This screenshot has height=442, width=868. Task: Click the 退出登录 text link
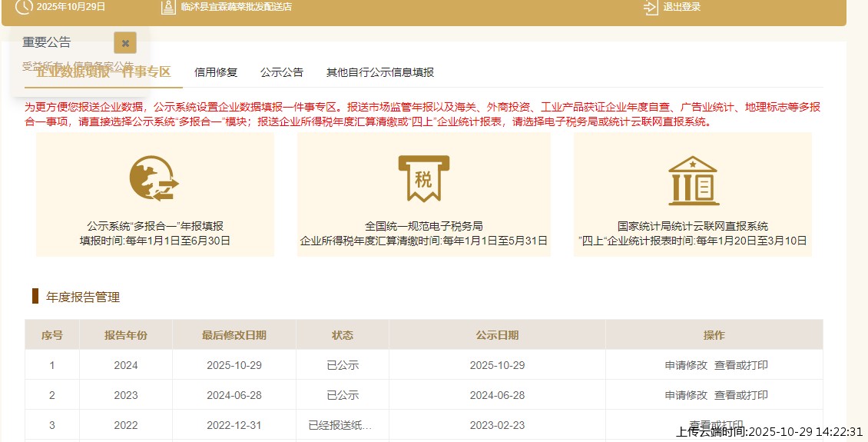(681, 7)
